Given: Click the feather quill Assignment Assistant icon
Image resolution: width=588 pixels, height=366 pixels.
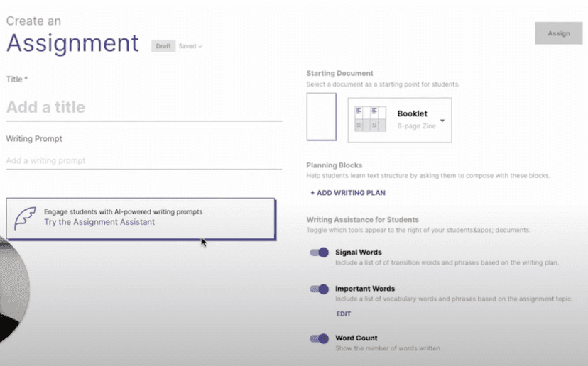Looking at the screenshot, I should point(26,218).
